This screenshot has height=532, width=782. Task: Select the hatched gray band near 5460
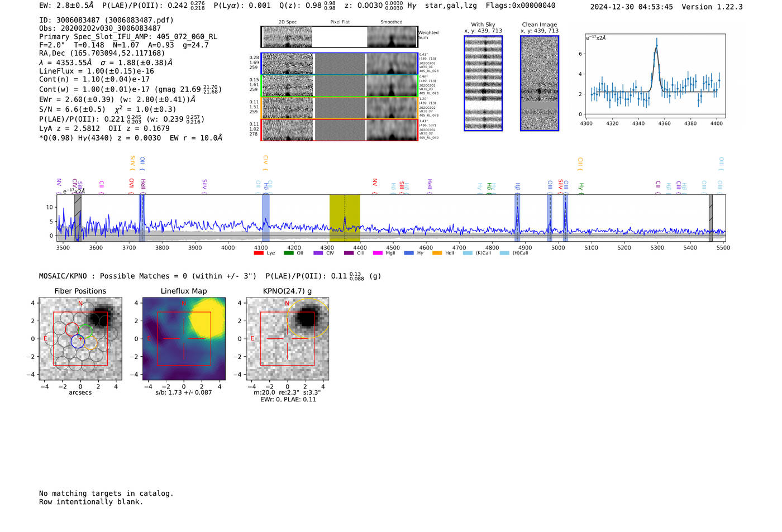pos(711,218)
